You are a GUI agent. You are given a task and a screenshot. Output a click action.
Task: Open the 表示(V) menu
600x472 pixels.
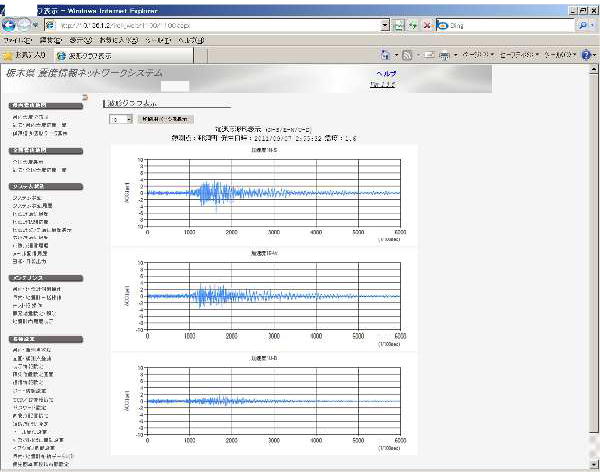coord(81,40)
